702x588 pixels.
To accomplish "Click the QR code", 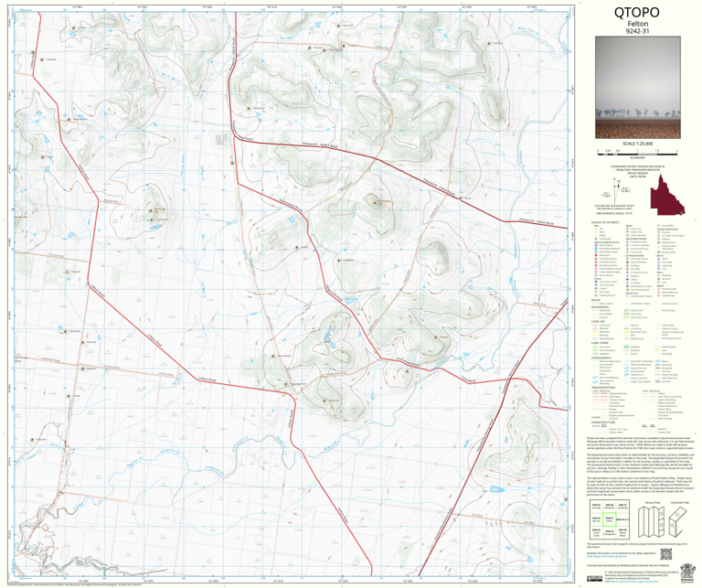I will 666,554.
